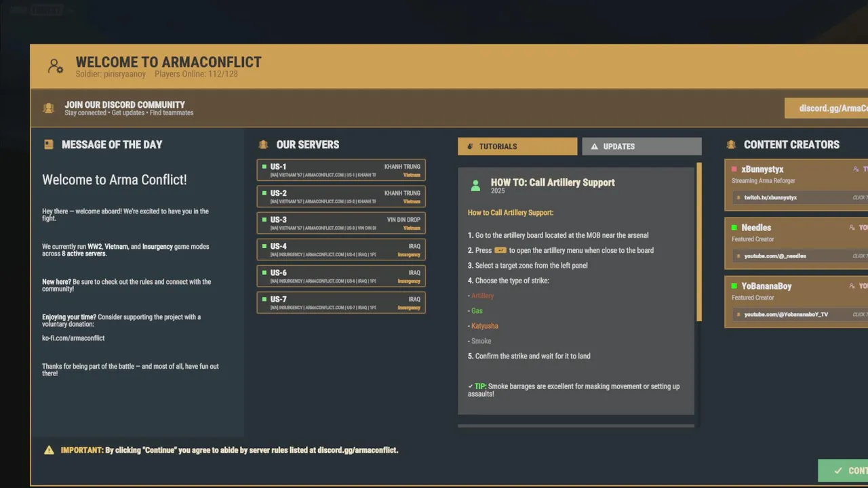
Task: Click the orange Artillery strike type text
Action: pyautogui.click(x=482, y=296)
